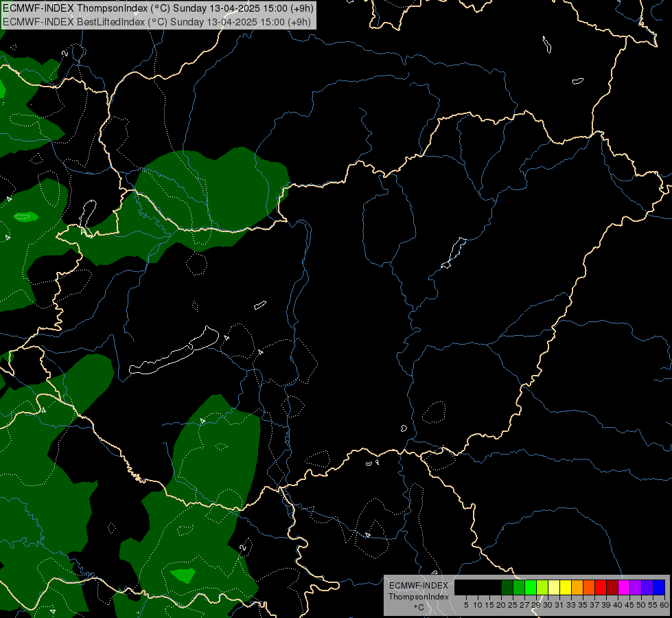Click the ECMWF-INDEX ThompsonIndex title line
The width and height of the screenshot is (672, 618).
coord(158,8)
